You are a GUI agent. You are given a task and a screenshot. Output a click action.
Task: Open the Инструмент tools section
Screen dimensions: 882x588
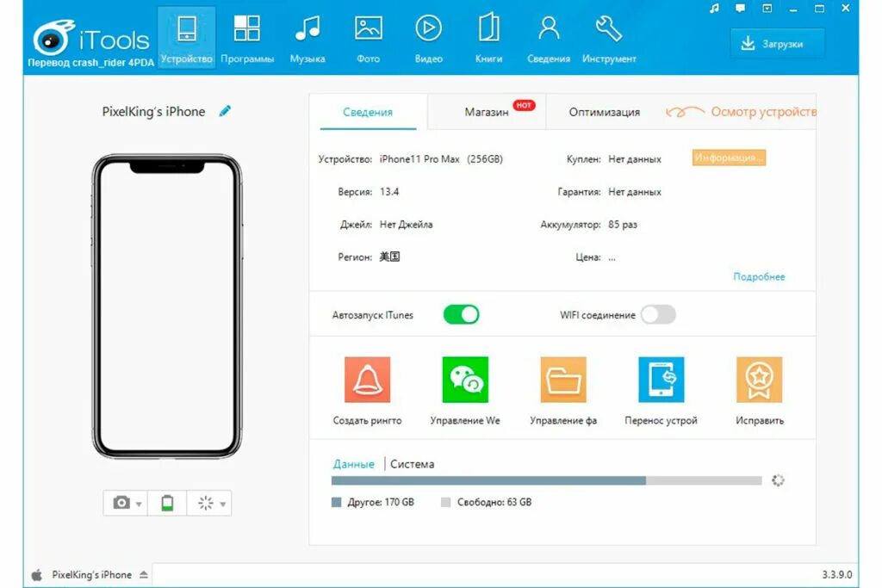coord(609,38)
